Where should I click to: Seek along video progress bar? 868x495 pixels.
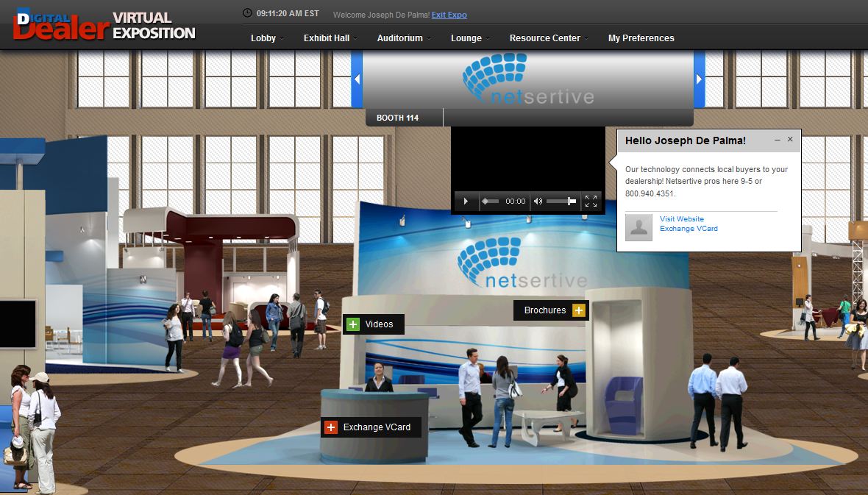pos(490,202)
